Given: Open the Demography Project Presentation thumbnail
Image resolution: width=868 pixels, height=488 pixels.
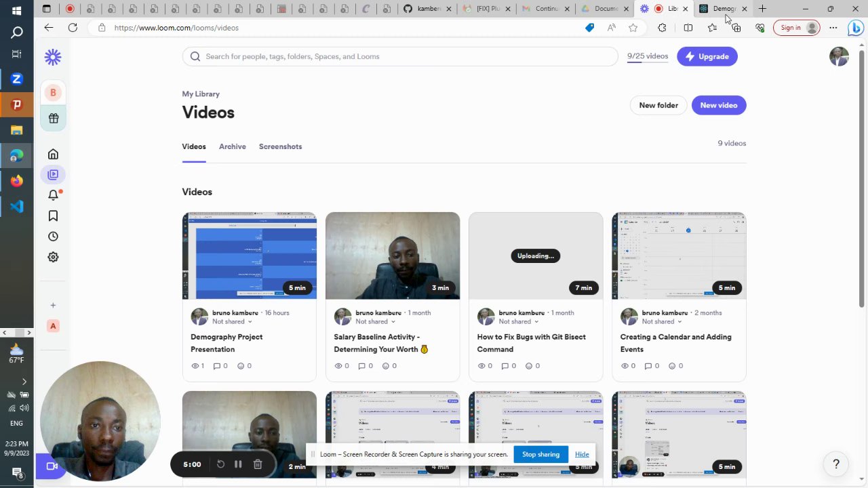Looking at the screenshot, I should click(250, 256).
